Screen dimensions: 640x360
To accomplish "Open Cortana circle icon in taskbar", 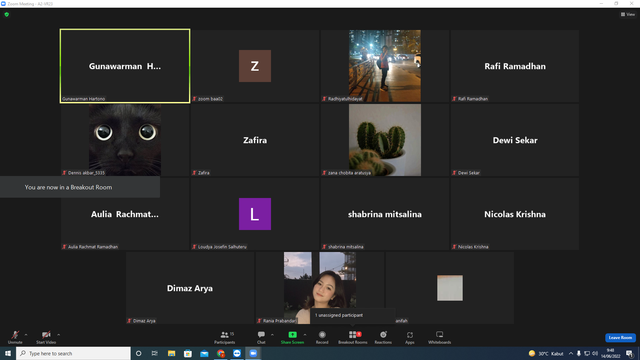I will pyautogui.click(x=139, y=353).
